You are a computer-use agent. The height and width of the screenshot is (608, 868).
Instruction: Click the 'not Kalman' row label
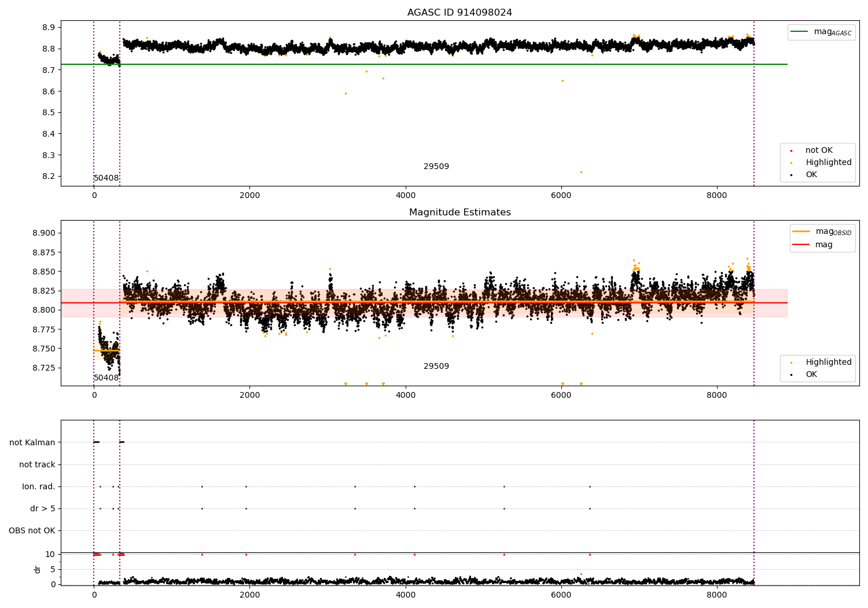pyautogui.click(x=32, y=442)
